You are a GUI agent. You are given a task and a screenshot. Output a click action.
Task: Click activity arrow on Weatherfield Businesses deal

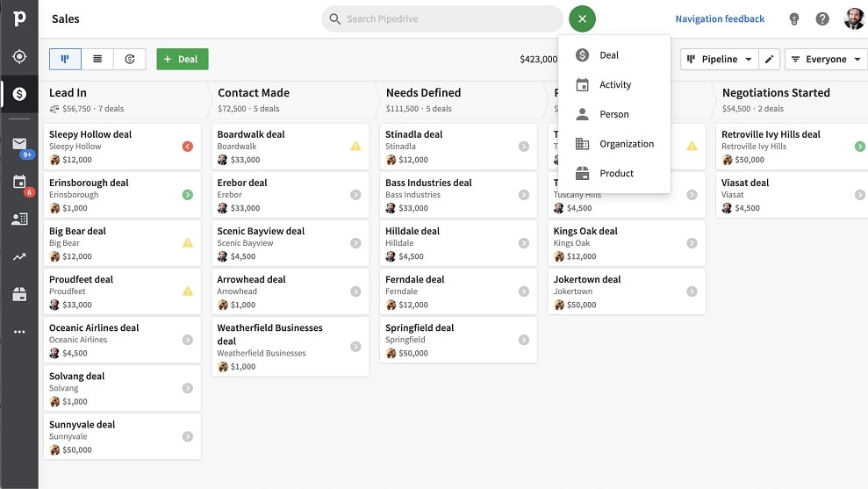pos(355,347)
